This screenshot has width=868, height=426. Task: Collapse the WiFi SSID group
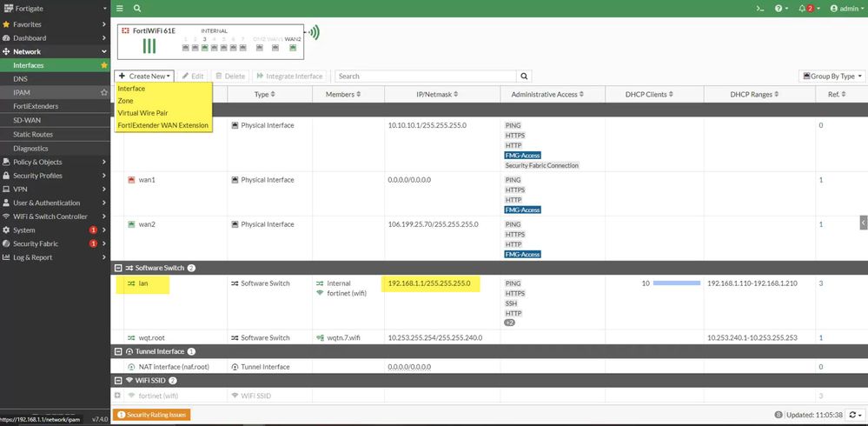click(x=118, y=381)
